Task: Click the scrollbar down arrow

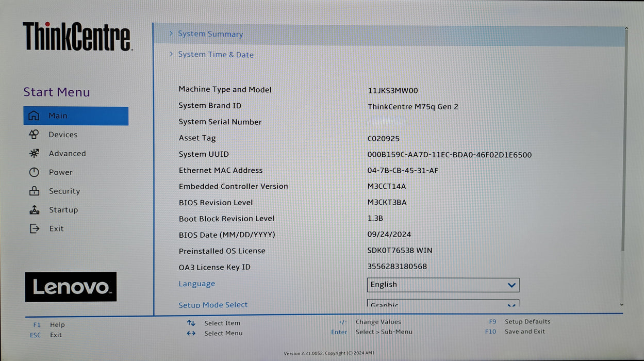Action: 622,305
